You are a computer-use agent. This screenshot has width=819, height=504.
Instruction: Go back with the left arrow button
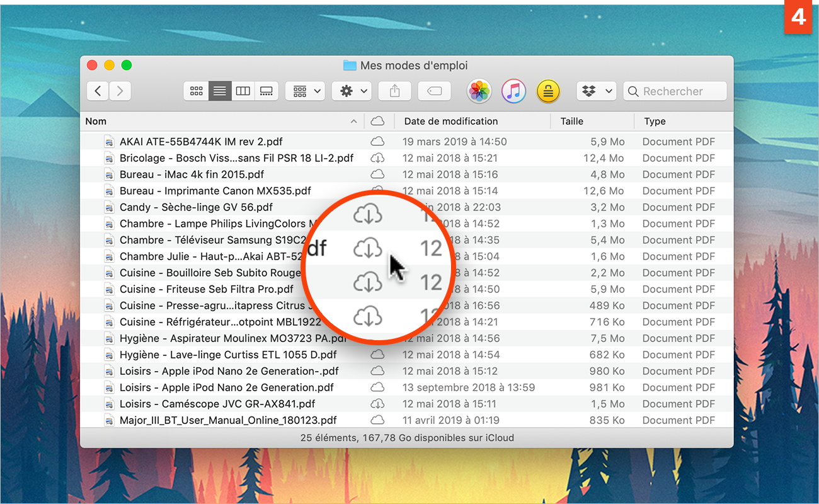tap(98, 91)
